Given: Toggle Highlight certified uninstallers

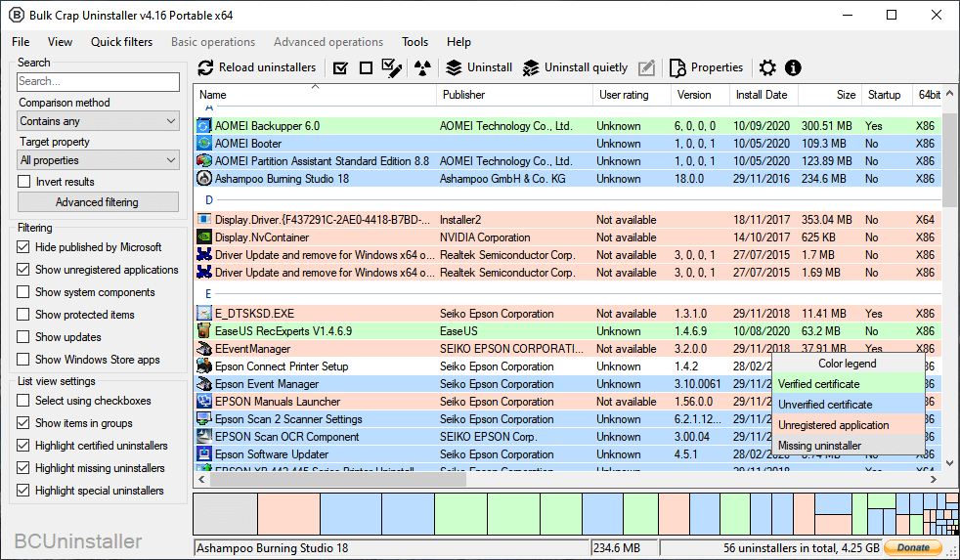Looking at the screenshot, I should tap(23, 446).
